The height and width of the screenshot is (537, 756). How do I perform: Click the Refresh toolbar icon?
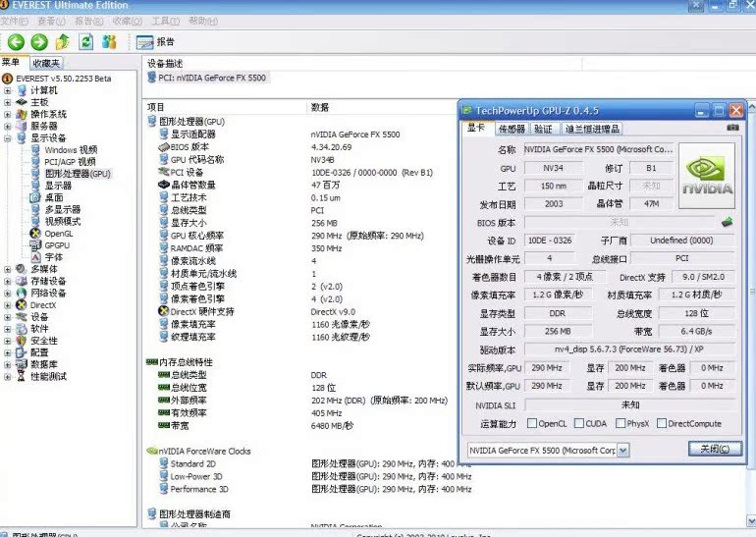point(85,42)
